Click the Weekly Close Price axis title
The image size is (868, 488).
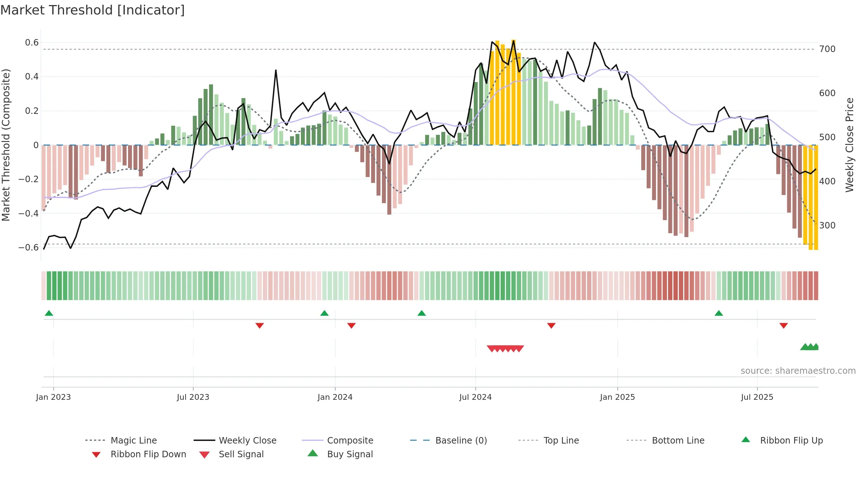pyautogui.click(x=850, y=145)
